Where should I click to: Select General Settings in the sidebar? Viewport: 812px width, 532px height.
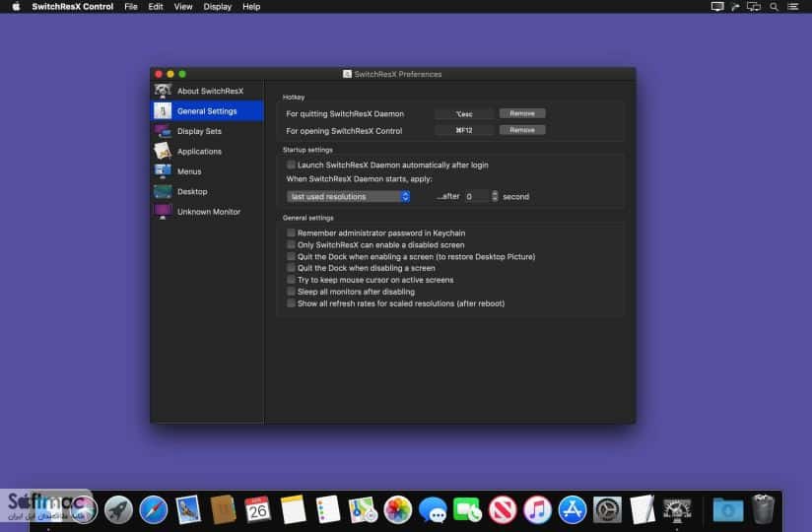tap(207, 111)
